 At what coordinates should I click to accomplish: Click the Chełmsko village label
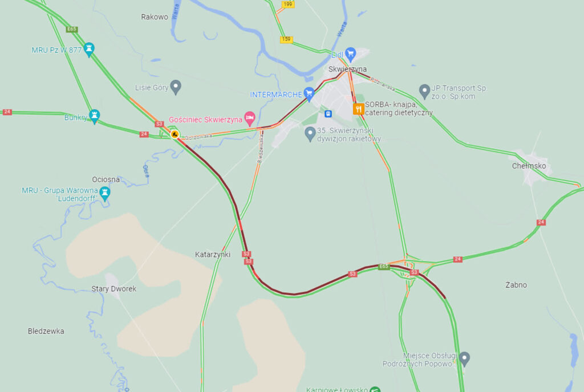pyautogui.click(x=529, y=166)
